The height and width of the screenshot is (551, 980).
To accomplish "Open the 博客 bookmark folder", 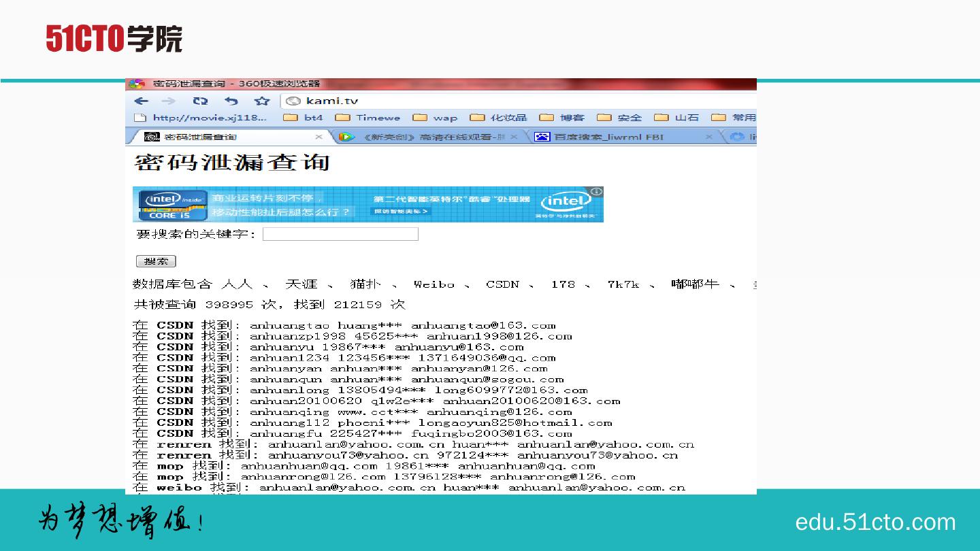I will (562, 118).
